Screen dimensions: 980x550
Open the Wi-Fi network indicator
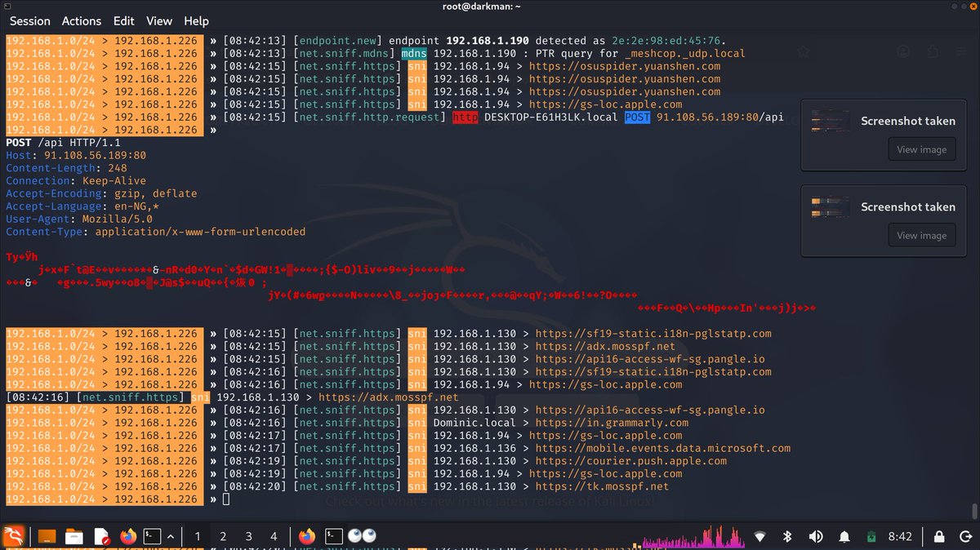point(760,536)
